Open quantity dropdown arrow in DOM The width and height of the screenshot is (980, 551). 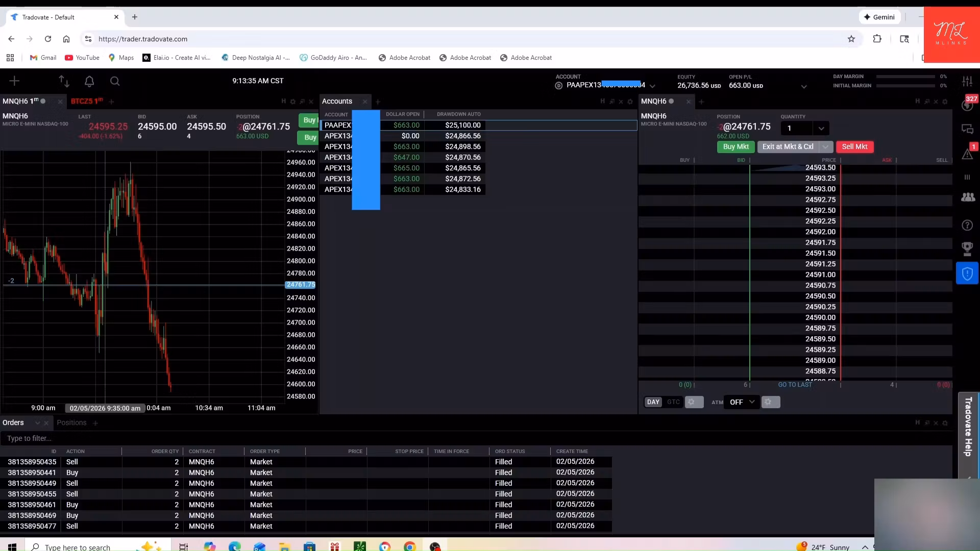pyautogui.click(x=821, y=128)
